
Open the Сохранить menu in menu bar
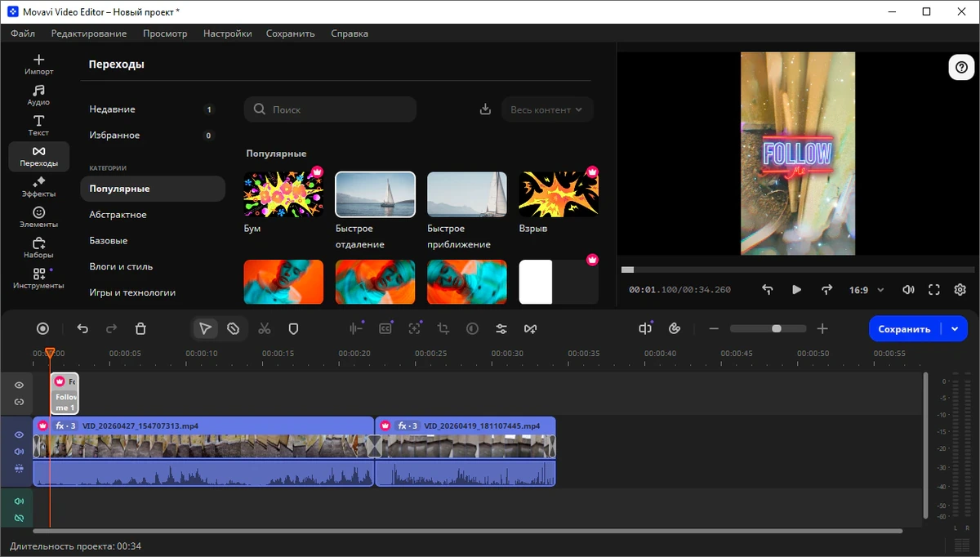pos(290,33)
